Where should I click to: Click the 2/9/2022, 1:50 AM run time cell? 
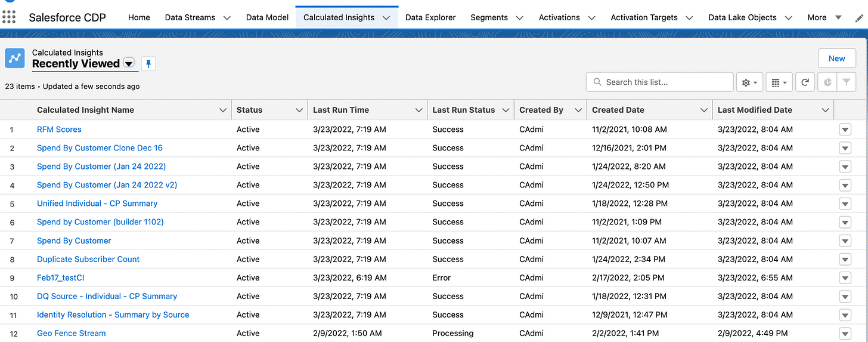[347, 334]
